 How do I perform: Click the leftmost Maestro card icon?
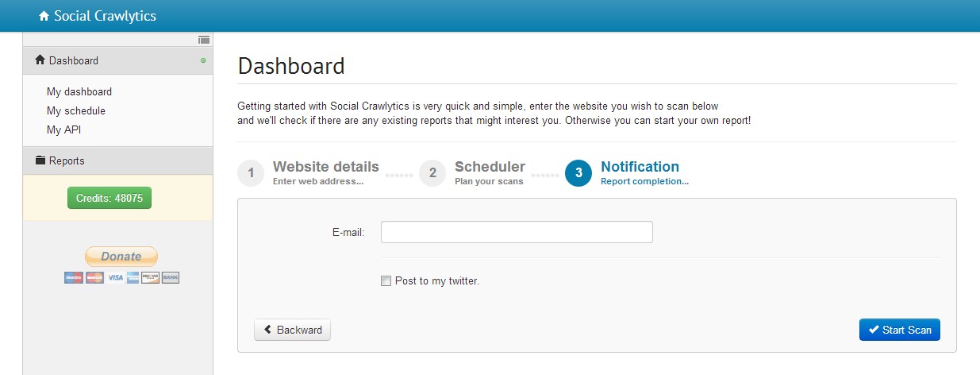point(74,277)
